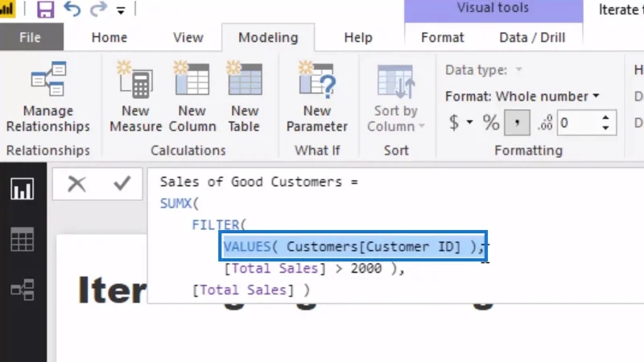
Task: Cancel the formula edit with the X button
Action: (76, 183)
